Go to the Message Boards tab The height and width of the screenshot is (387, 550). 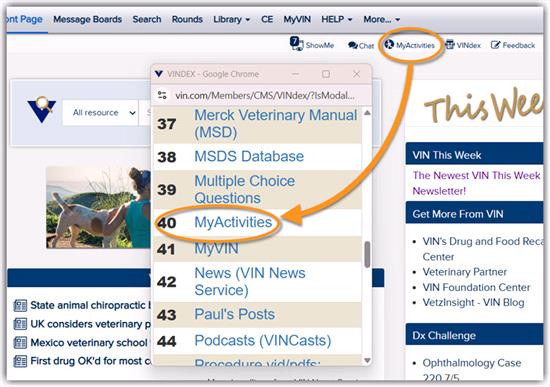tap(87, 19)
